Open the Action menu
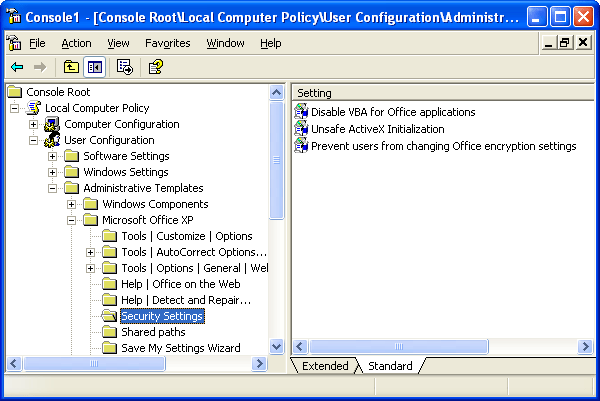The height and width of the screenshot is (401, 600). (x=76, y=43)
